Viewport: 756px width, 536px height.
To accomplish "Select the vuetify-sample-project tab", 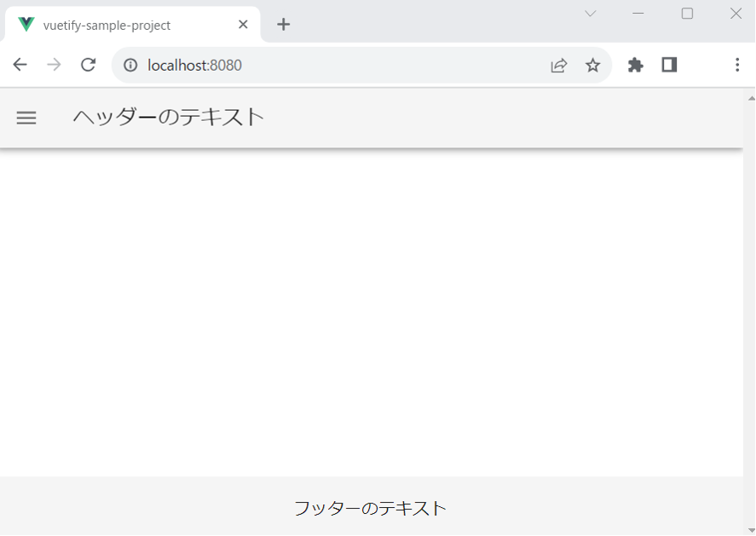I will (133, 25).
